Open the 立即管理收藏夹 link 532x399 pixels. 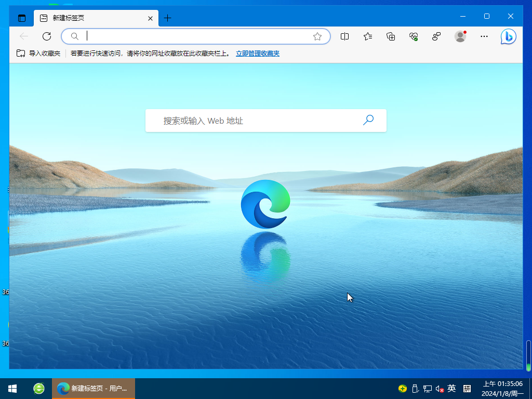258,54
